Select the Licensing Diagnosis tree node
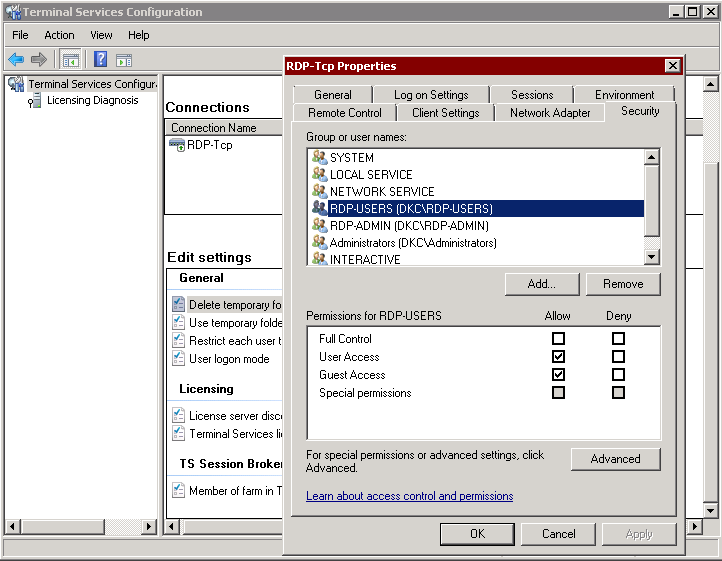722x561 pixels. (x=92, y=100)
